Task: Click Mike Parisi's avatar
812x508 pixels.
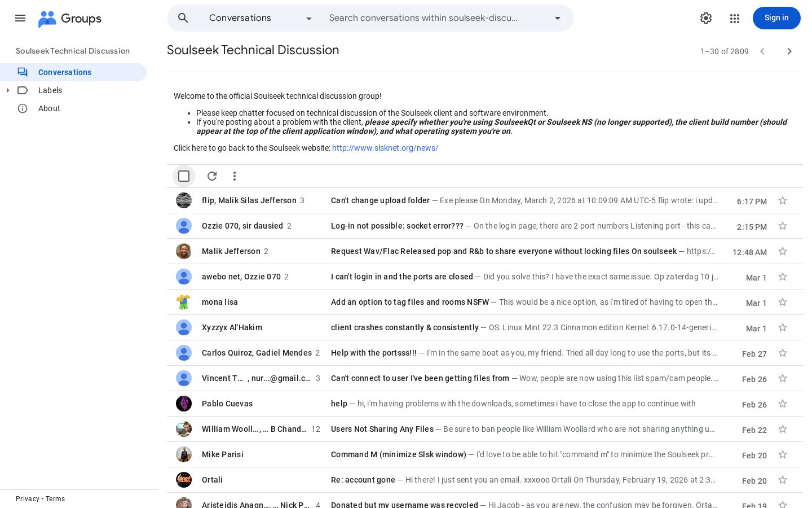Action: [x=184, y=454]
